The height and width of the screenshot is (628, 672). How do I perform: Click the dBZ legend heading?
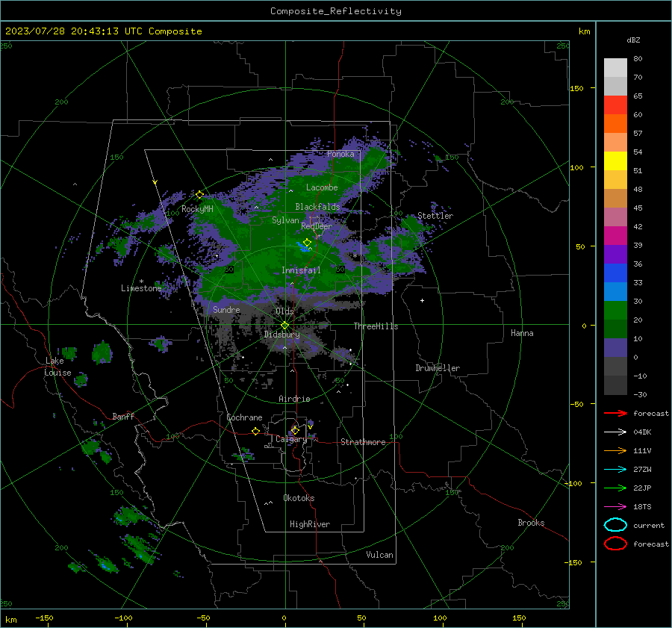click(633, 40)
